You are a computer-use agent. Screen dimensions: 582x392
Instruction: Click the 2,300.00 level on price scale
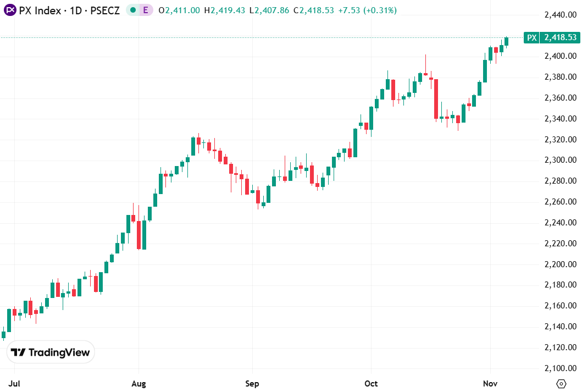(561, 160)
